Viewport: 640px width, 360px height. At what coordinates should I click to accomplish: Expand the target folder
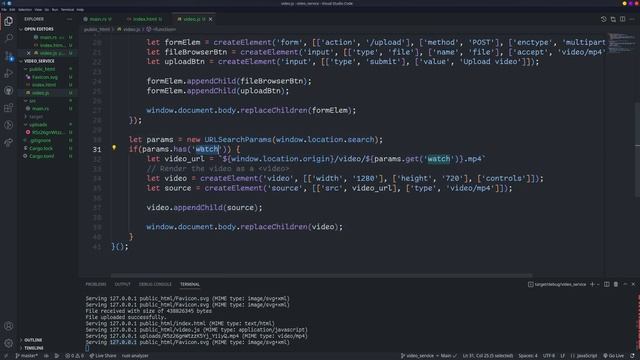[x=36, y=117]
